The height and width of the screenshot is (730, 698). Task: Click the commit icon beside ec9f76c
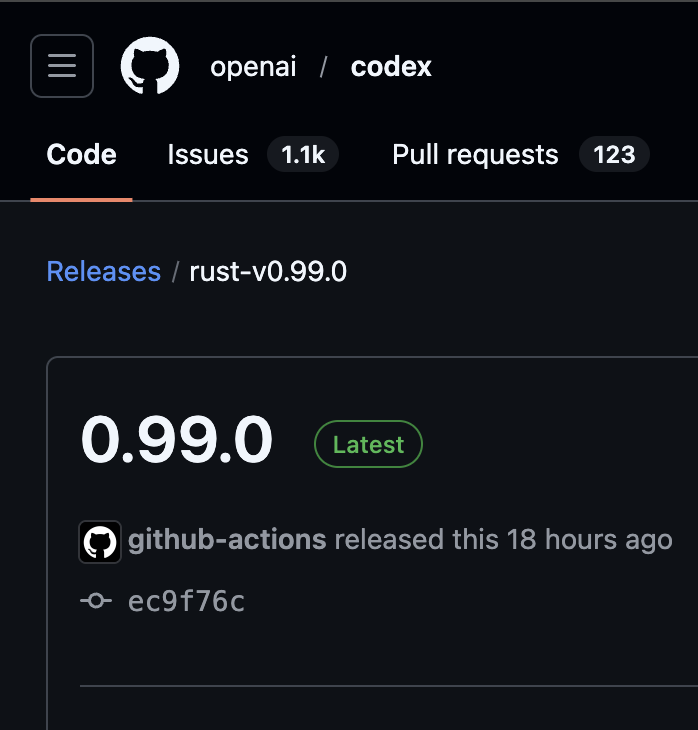96,601
